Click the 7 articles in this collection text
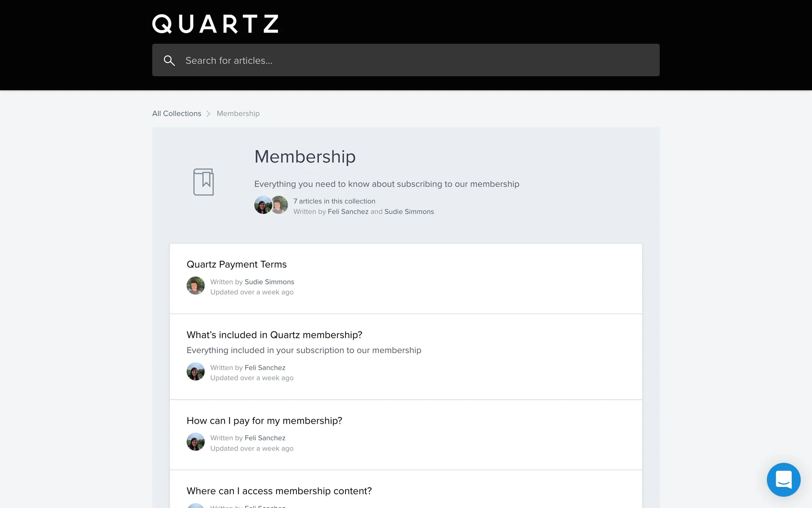Image resolution: width=812 pixels, height=508 pixels. (x=334, y=201)
